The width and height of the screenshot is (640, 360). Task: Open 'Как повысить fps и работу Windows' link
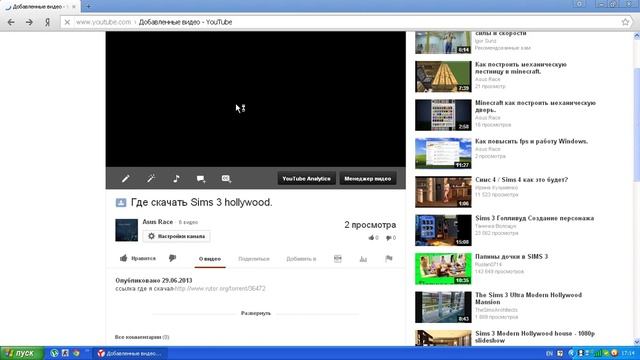(x=531, y=141)
